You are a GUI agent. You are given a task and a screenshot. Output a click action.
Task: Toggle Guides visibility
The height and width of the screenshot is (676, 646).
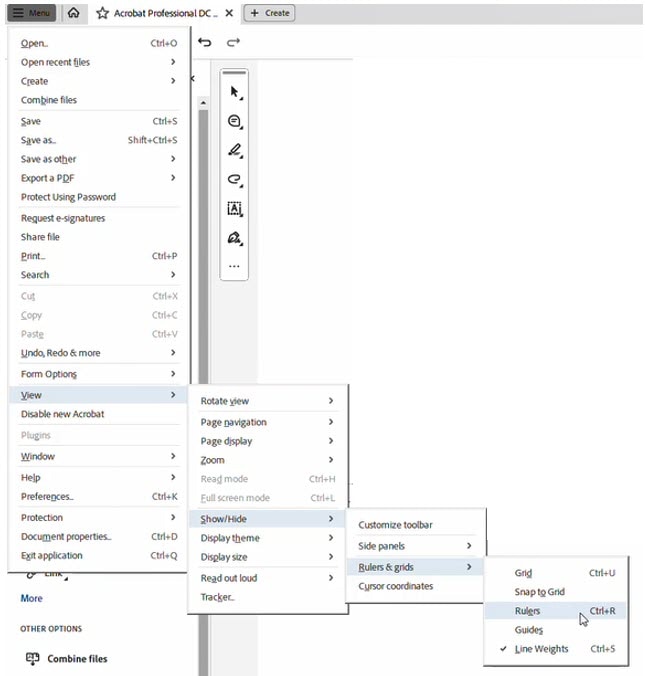555,630
